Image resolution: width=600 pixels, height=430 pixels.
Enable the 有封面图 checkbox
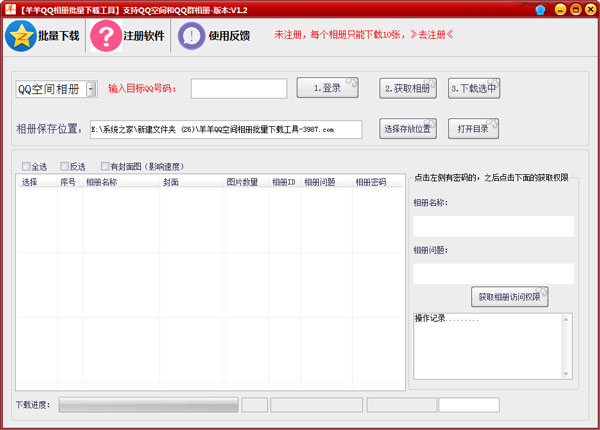coord(105,166)
